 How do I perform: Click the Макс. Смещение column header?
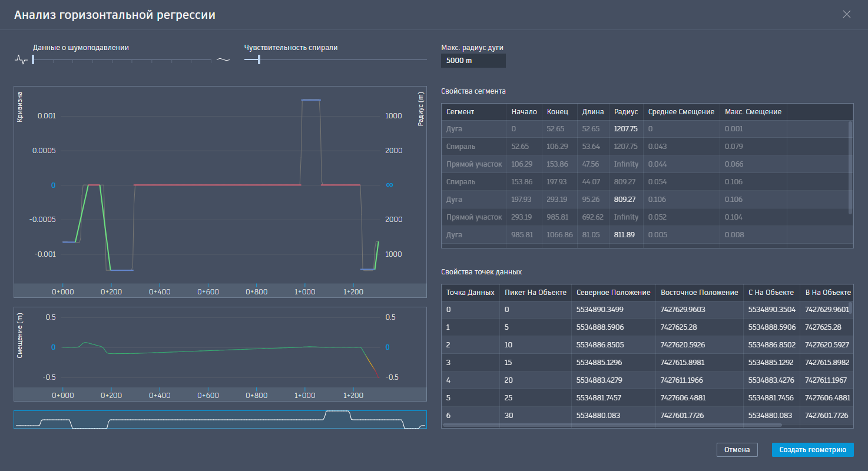753,111
